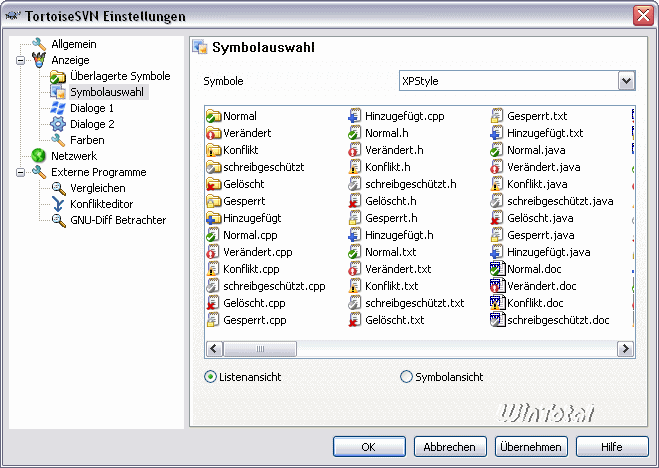The image size is (659, 468).
Task: Click the Konflikt.java list entry
Action: (x=529, y=184)
